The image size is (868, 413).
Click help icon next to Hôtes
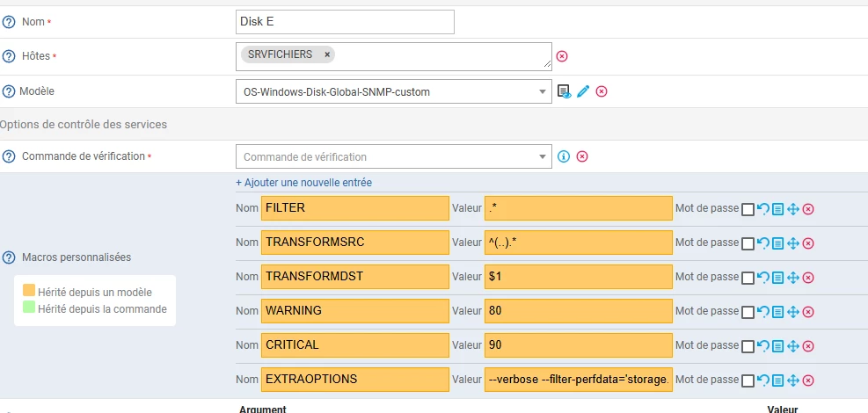pos(10,56)
